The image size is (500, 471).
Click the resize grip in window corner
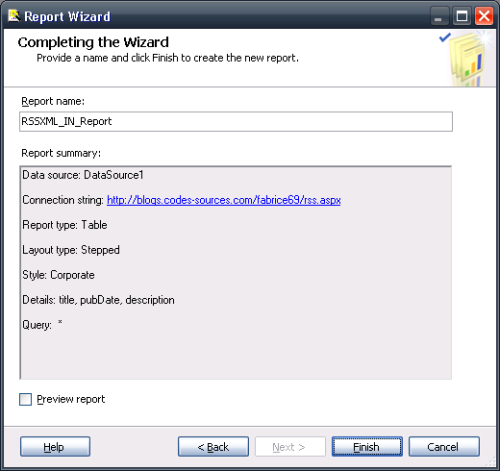(491, 462)
